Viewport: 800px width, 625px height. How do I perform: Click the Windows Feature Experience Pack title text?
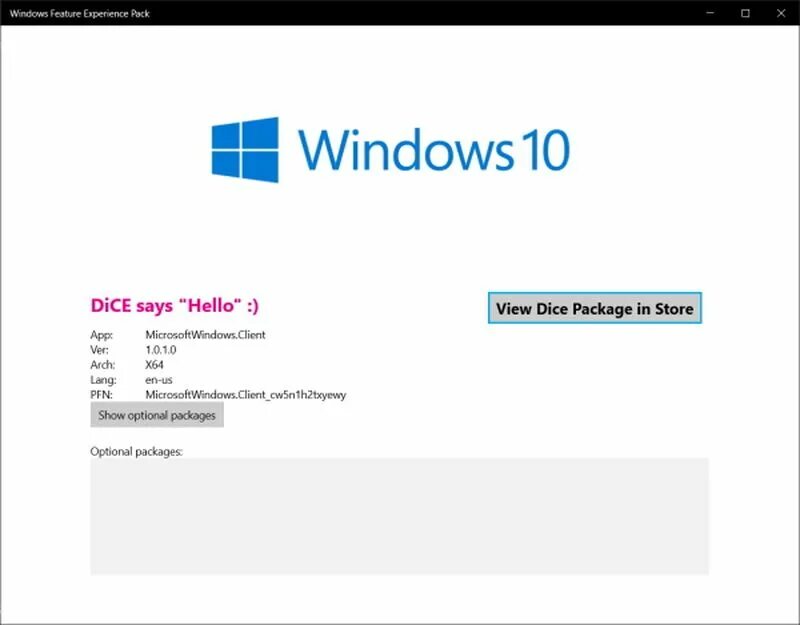click(80, 14)
